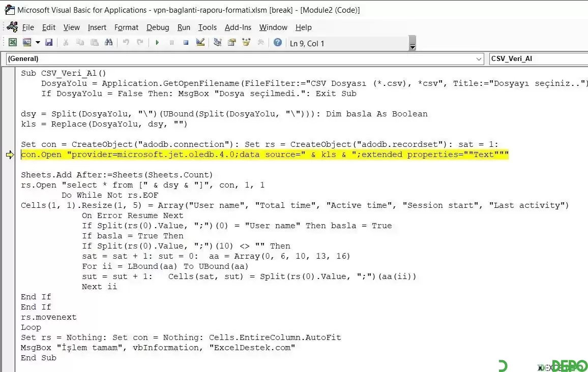Viewport: 588px width, 372px height.
Task: Save the workbook with the floppy icon
Action: tap(49, 42)
